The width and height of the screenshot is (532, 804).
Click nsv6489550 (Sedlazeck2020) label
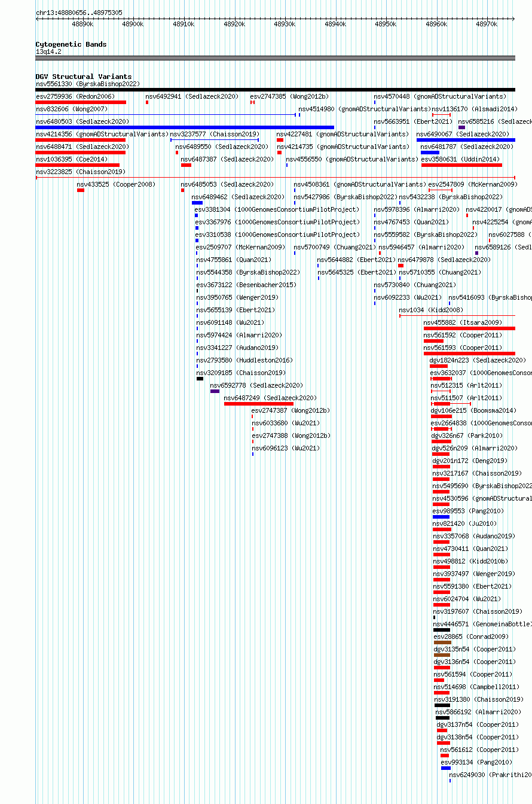click(222, 147)
